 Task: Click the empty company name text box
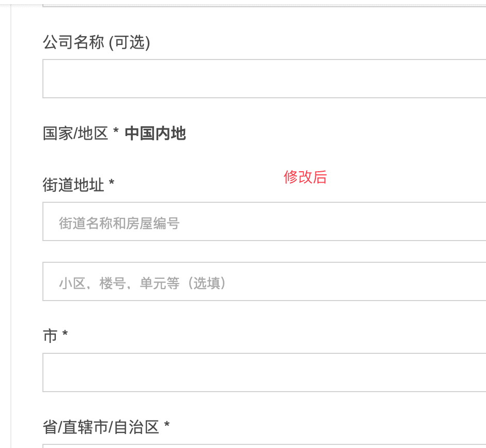[259, 79]
